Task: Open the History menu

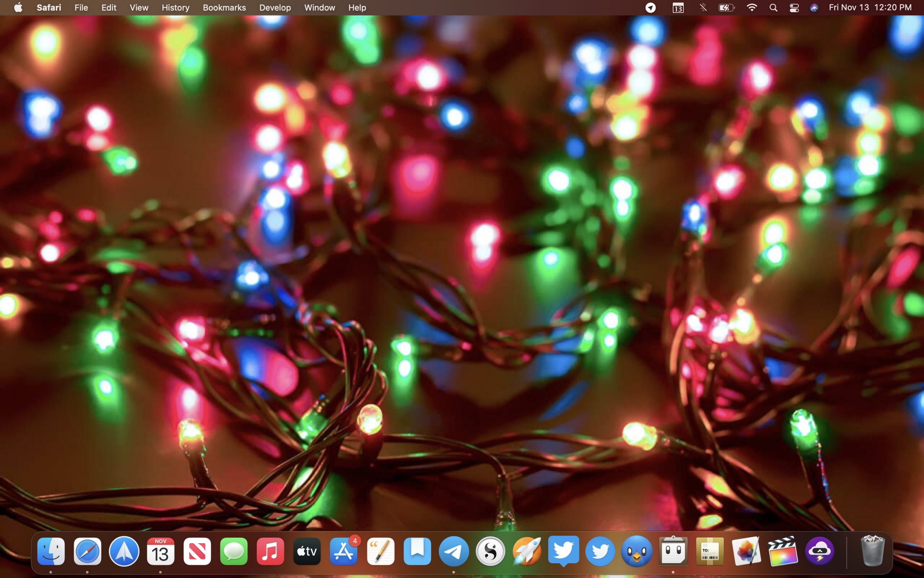Action: click(x=175, y=8)
